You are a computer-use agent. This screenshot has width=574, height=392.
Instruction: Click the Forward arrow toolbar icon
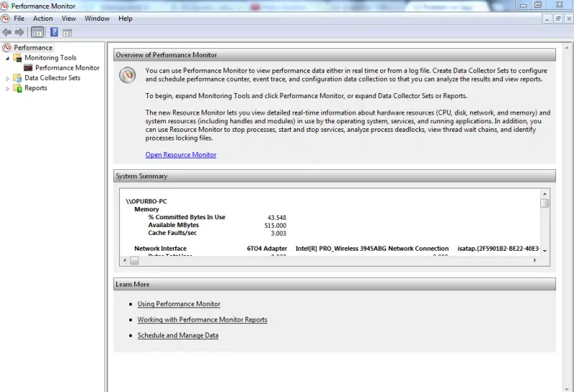(x=19, y=32)
